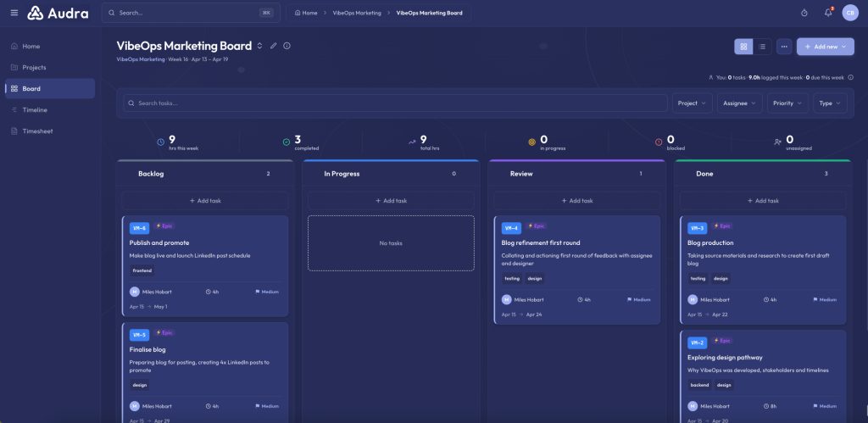Viewport: 868px width, 423px height.
Task: Click the No tasks placeholder in In Progress
Action: pyautogui.click(x=391, y=243)
